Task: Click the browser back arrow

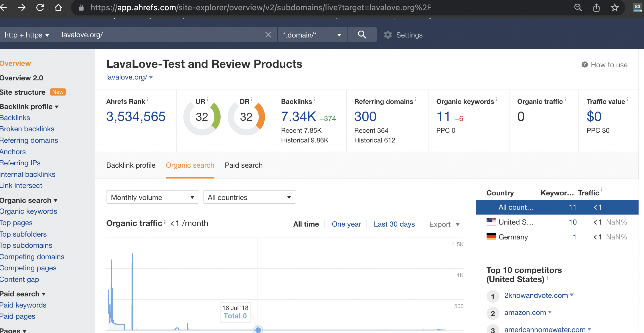Action: (3, 7)
